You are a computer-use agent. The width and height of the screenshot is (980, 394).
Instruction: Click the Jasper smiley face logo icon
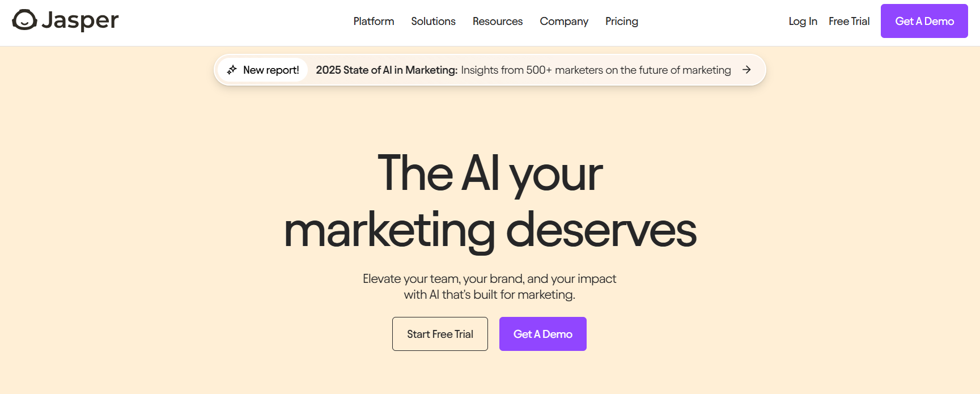pyautogui.click(x=24, y=20)
